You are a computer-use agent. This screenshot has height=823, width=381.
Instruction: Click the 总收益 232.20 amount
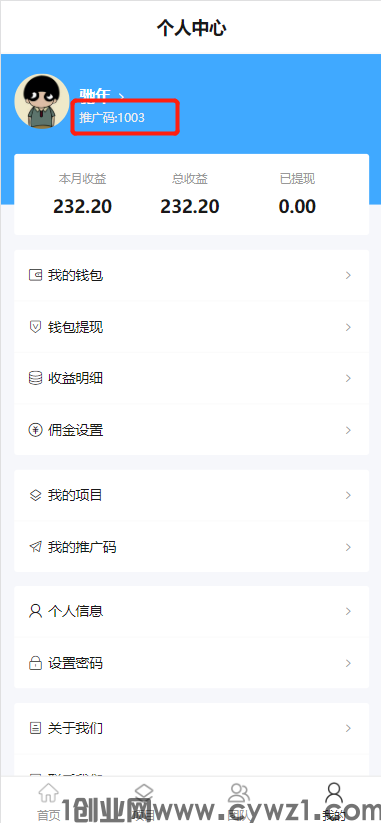click(189, 206)
